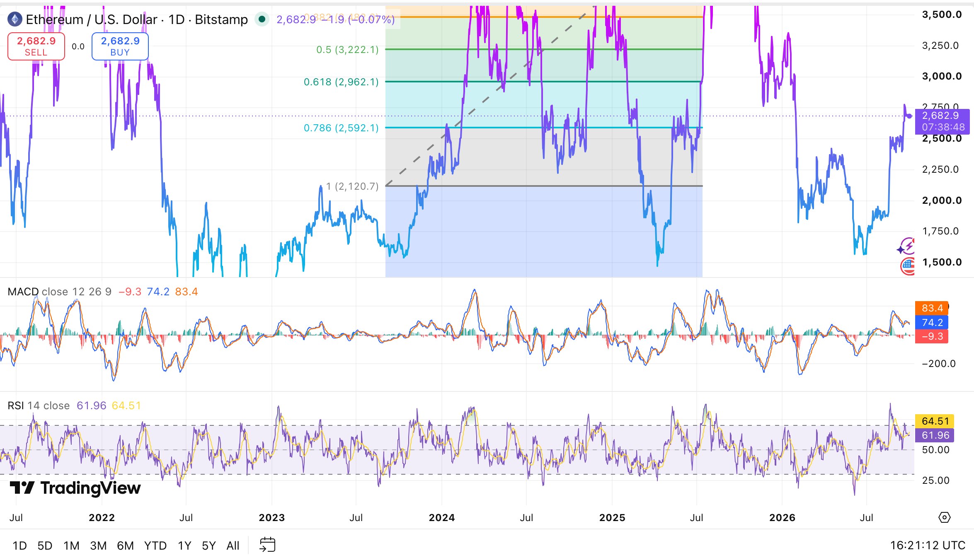Click the US flag economic event icon
Viewport: 974px width, 560px height.
(x=908, y=266)
